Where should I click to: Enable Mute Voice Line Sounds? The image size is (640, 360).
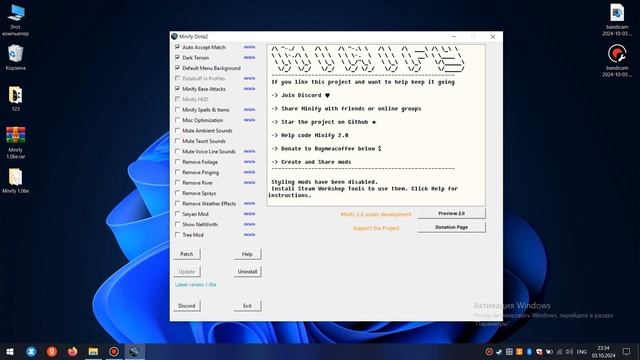click(x=178, y=151)
